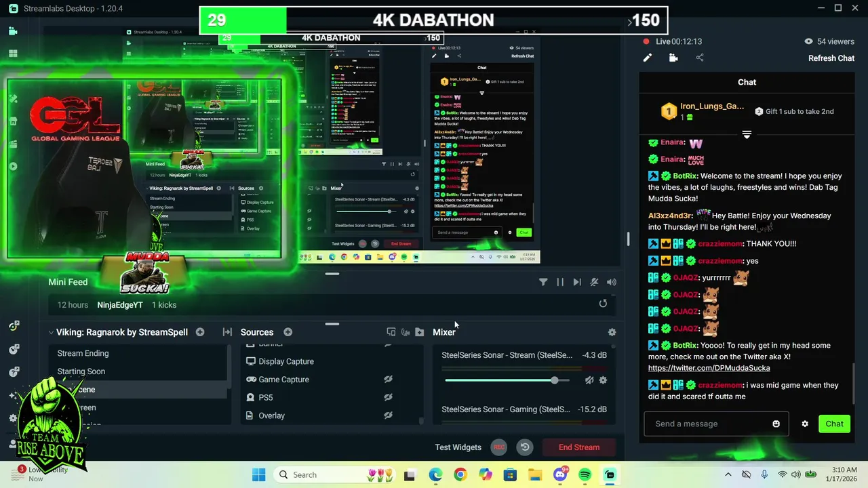Screen dimensions: 868x488
Task: Select the Game Capture source
Action: coord(283,380)
